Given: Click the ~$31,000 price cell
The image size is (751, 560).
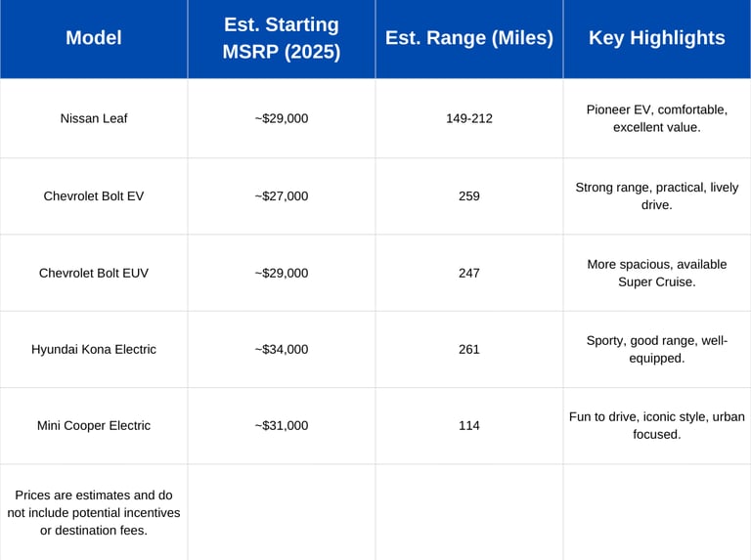Looking at the screenshot, I should 282,425.
